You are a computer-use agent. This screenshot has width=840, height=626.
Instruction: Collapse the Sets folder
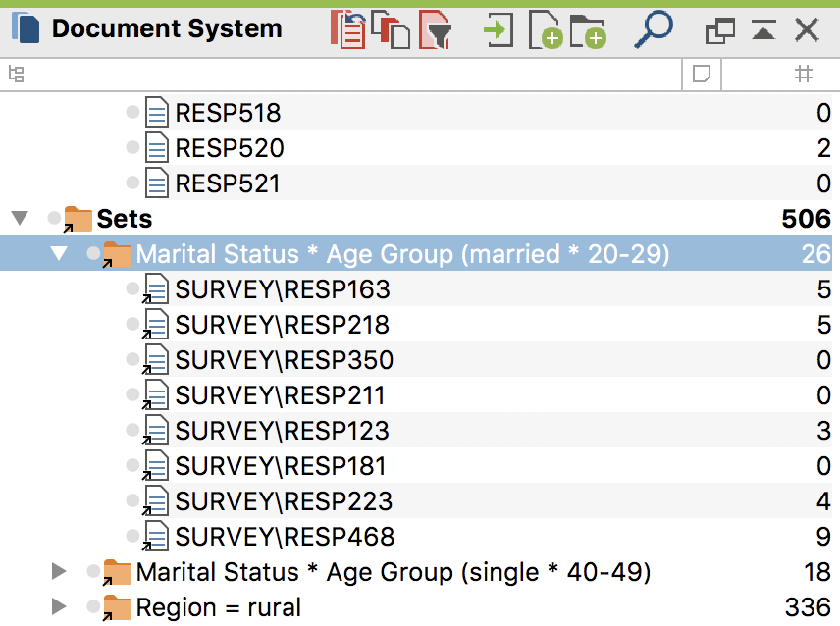click(x=20, y=218)
